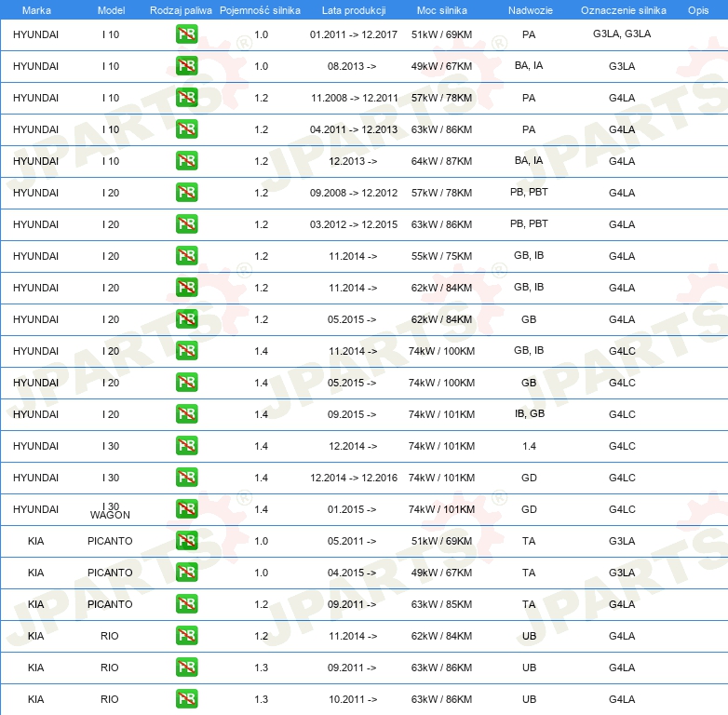This screenshot has width=728, height=715.
Task: Click petrol icon for RIO 09.2011 row
Action: pos(186,668)
